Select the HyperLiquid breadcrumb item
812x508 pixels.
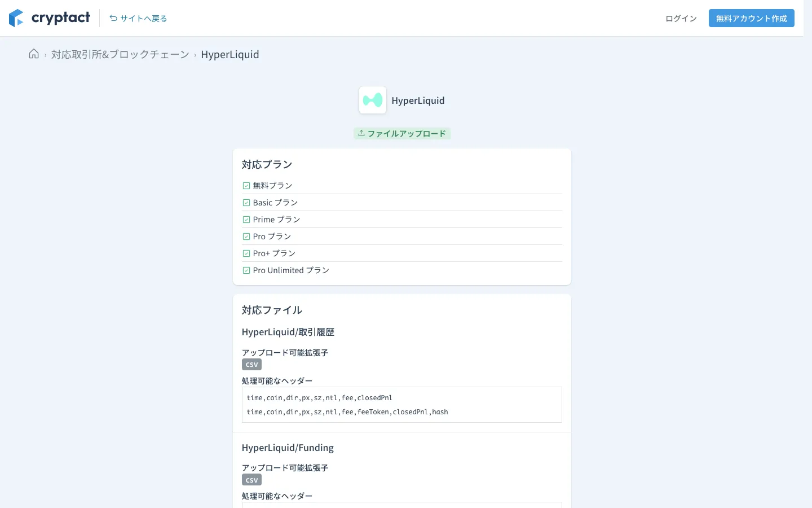pyautogui.click(x=230, y=54)
